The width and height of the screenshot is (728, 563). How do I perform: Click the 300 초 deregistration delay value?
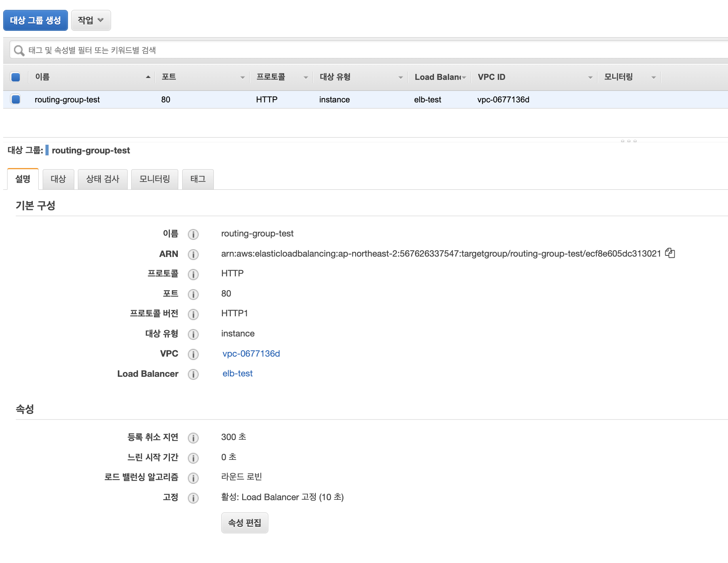coord(234,437)
